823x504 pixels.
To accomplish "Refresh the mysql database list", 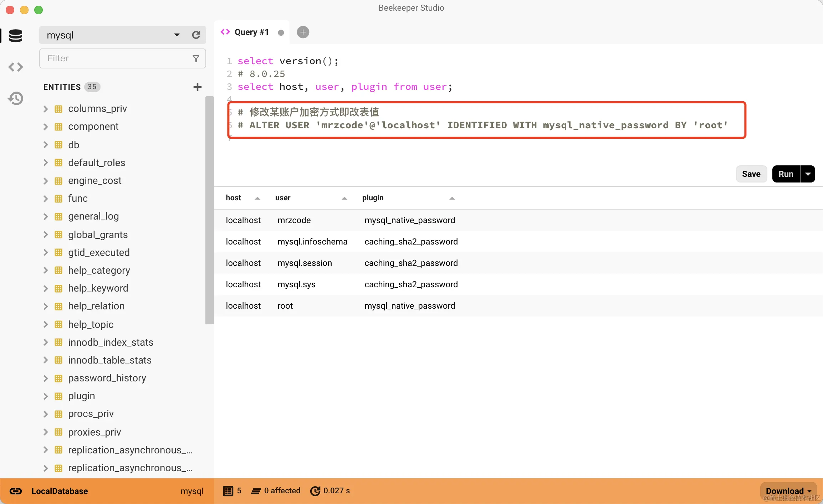I will pos(196,35).
